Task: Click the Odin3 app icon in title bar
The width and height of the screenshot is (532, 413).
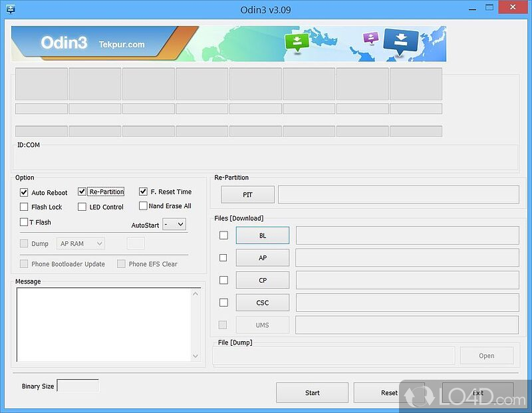Action: (11, 9)
